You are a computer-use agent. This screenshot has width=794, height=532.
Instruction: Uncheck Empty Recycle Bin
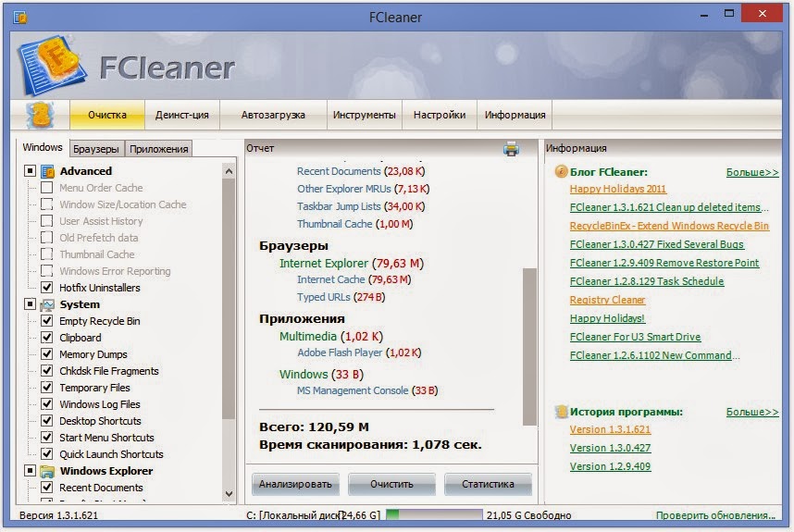point(46,321)
